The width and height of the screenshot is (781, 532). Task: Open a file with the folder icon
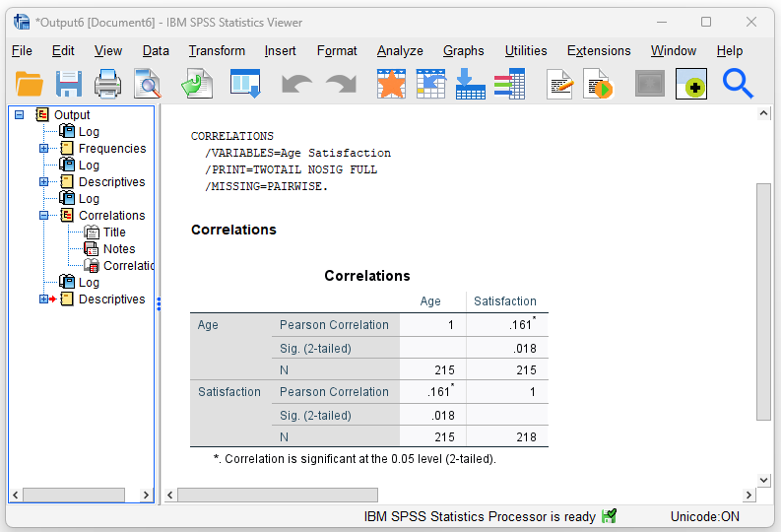(29, 83)
